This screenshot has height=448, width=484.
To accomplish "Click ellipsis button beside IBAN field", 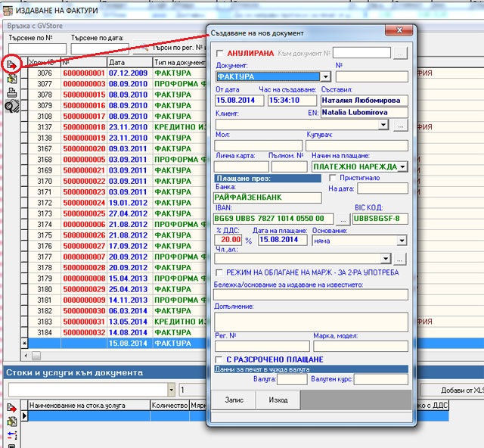I will pos(343,219).
